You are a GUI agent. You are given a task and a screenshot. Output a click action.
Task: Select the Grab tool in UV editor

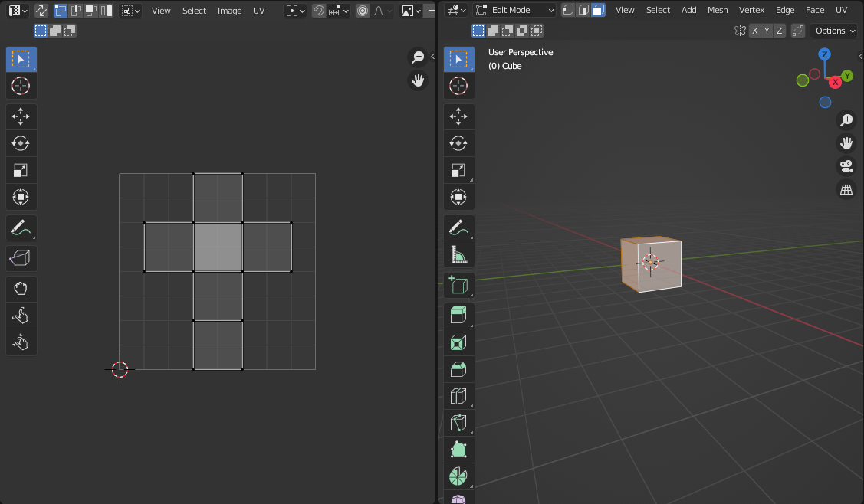pos(21,289)
